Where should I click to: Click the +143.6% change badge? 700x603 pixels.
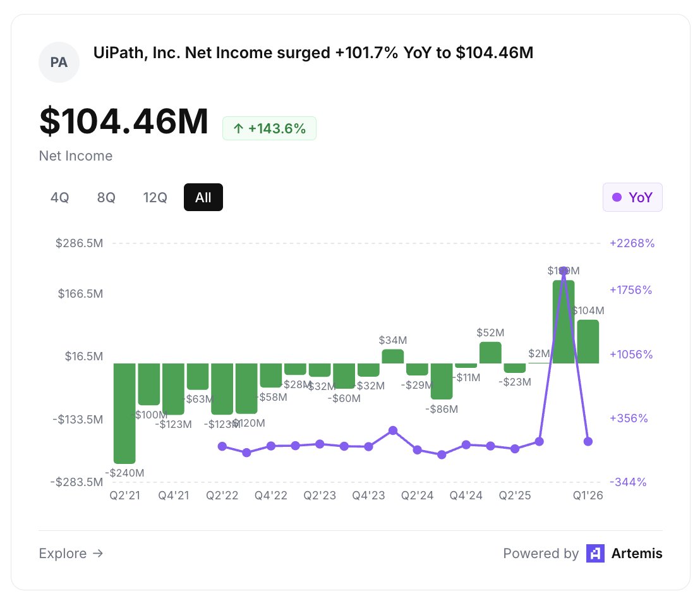click(270, 129)
